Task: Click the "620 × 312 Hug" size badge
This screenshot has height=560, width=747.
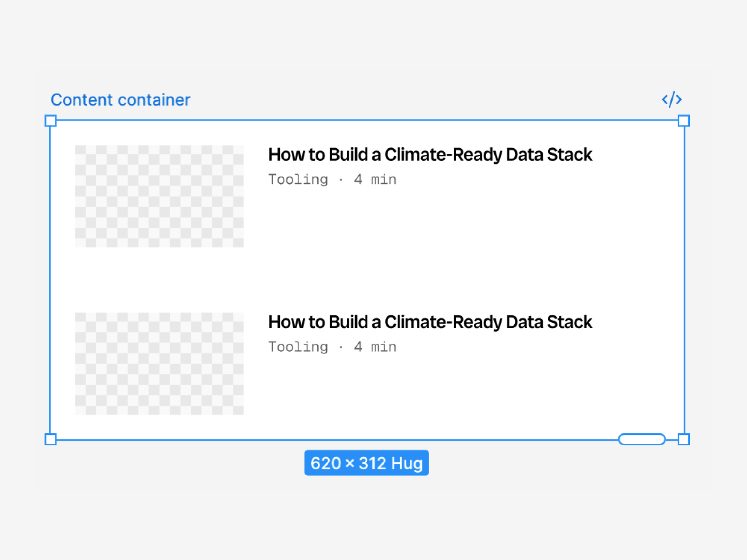Action: (x=366, y=463)
